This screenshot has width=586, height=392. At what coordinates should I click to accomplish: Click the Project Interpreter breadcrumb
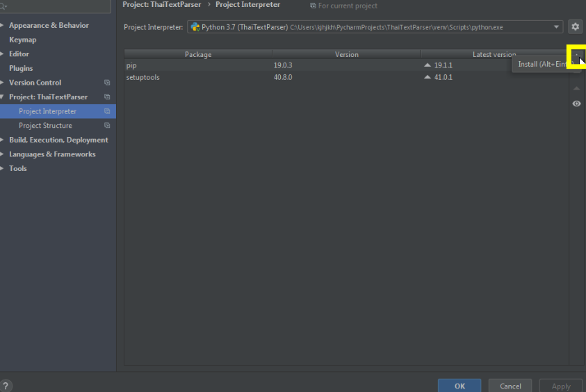tap(247, 5)
